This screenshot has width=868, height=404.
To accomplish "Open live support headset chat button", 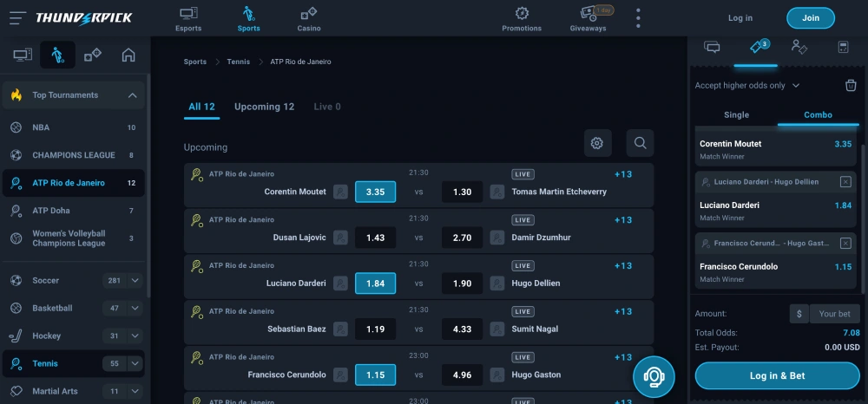I will tap(654, 377).
